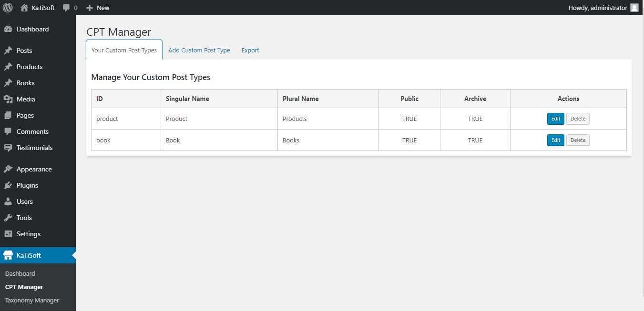The height and width of the screenshot is (311, 644).
Task: Click the plus New icon in admin bar
Action: click(89, 8)
